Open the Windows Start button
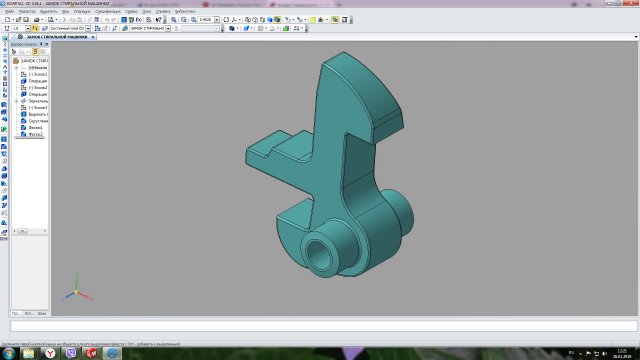The height and width of the screenshot is (360, 640). pos(8,353)
